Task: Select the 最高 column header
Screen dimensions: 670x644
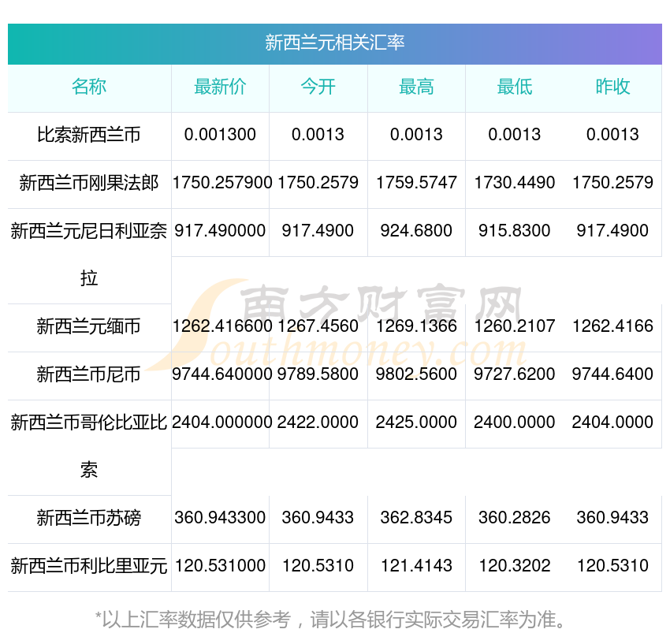Action: pyautogui.click(x=417, y=87)
